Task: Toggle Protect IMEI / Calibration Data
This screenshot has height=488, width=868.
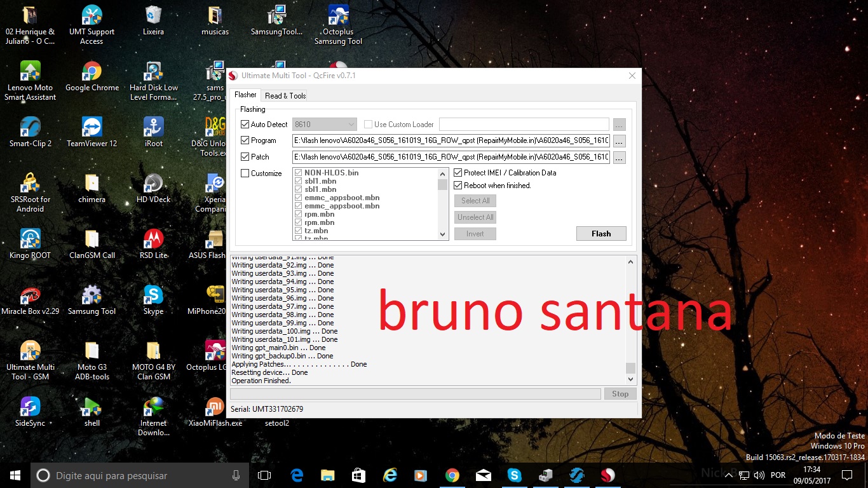Action: click(458, 173)
